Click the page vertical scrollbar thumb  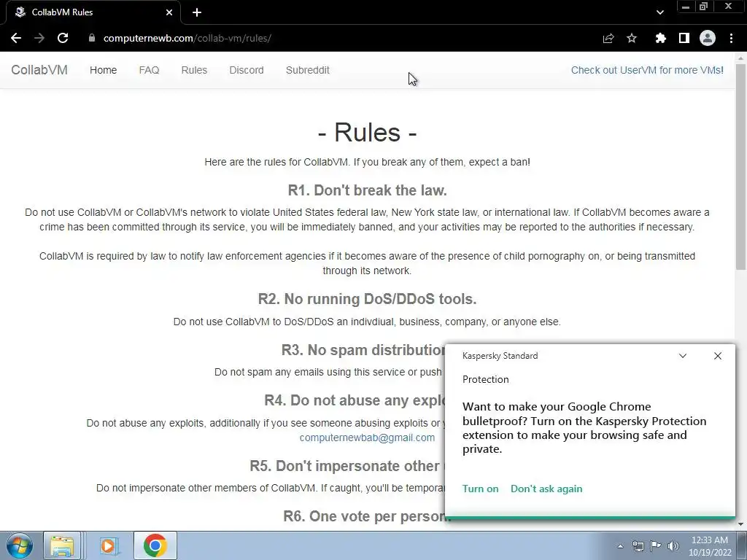pos(741,167)
